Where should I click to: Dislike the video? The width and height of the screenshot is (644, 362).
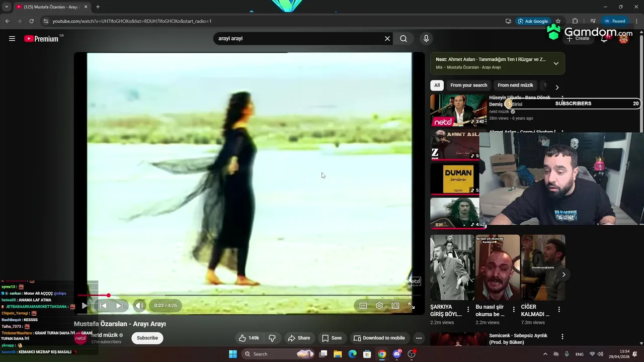pyautogui.click(x=272, y=338)
